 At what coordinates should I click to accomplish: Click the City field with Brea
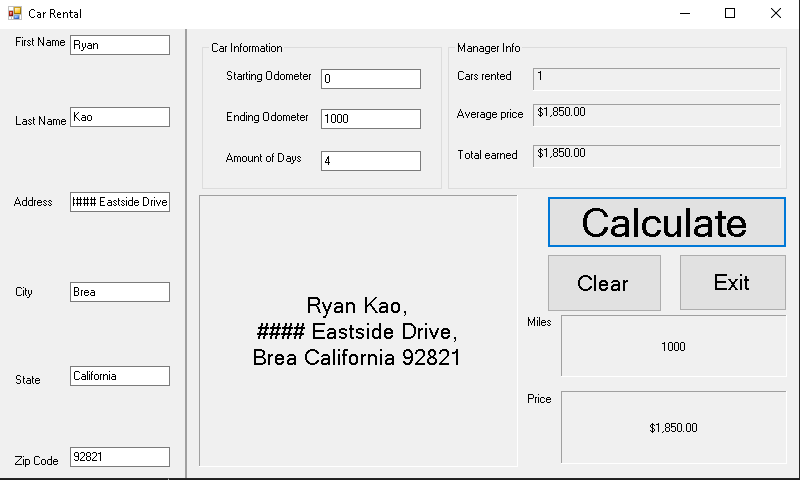(120, 292)
